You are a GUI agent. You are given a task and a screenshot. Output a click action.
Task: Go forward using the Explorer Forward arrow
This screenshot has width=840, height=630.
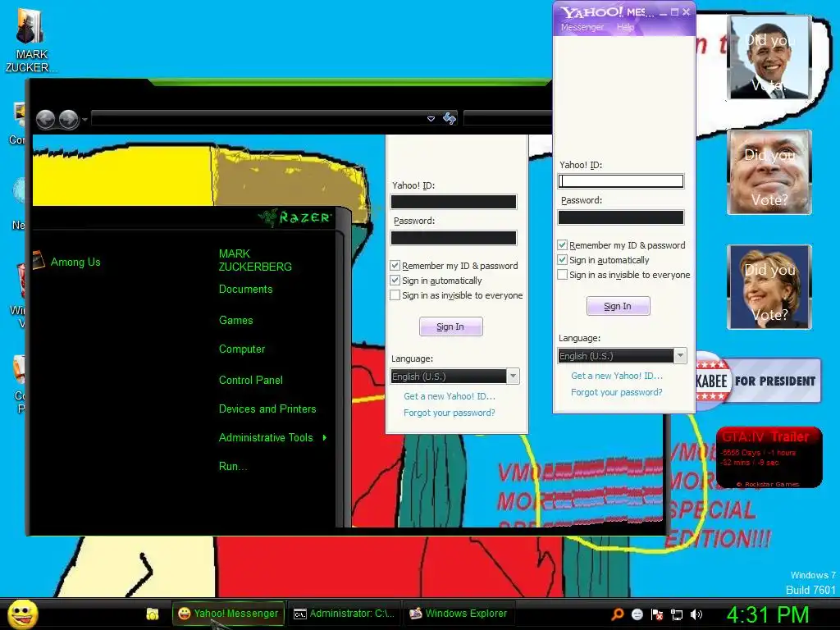tap(69, 119)
